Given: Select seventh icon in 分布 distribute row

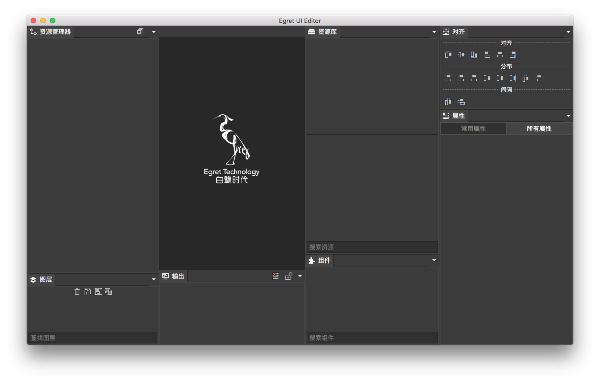Looking at the screenshot, I should [526, 78].
